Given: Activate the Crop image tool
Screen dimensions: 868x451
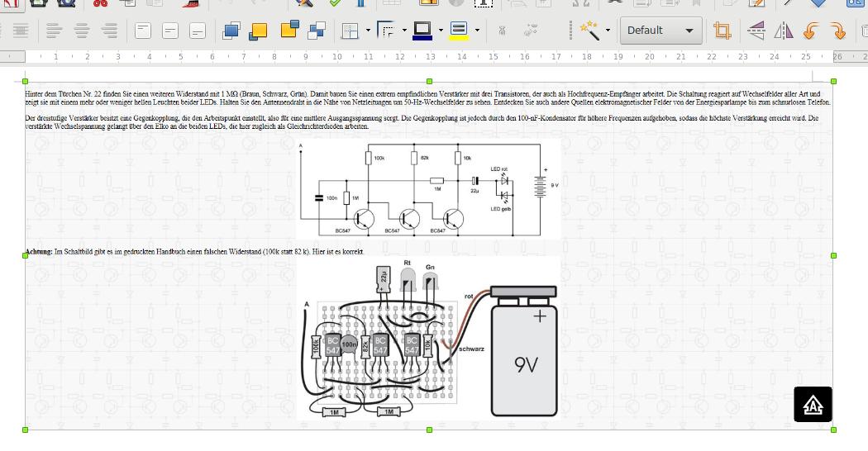Looking at the screenshot, I should [722, 31].
